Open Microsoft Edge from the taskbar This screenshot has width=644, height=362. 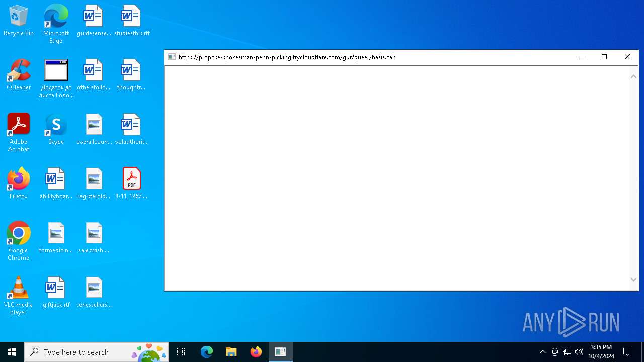(207, 352)
